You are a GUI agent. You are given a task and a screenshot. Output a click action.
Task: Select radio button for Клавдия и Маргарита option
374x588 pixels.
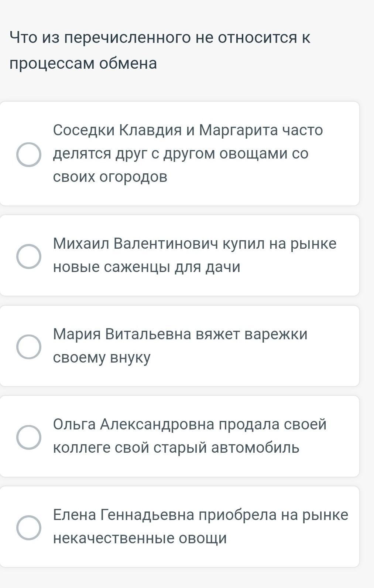(x=29, y=154)
